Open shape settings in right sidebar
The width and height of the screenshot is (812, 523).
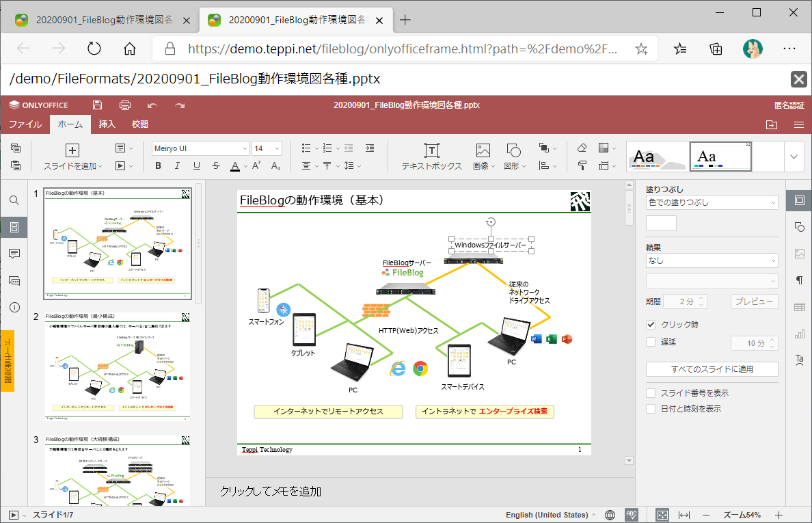pyautogui.click(x=800, y=228)
